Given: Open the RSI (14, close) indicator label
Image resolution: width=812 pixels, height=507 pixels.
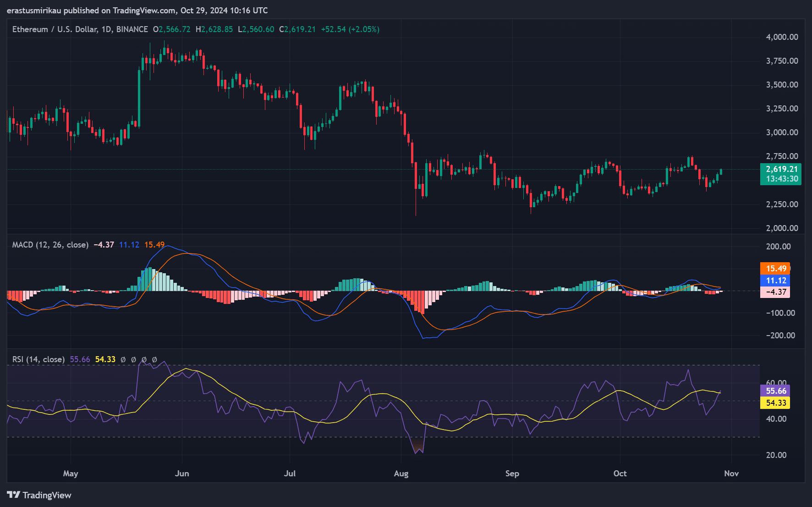Looking at the screenshot, I should coord(38,359).
